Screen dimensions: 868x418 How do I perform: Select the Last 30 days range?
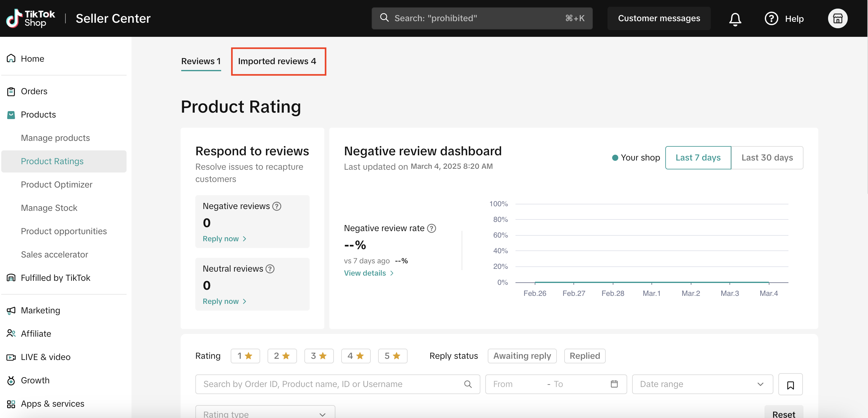coord(767,157)
